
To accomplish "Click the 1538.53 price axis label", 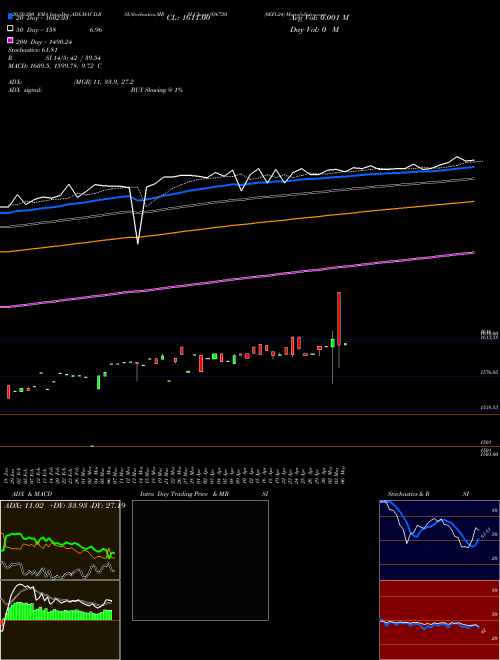I will [x=489, y=407].
